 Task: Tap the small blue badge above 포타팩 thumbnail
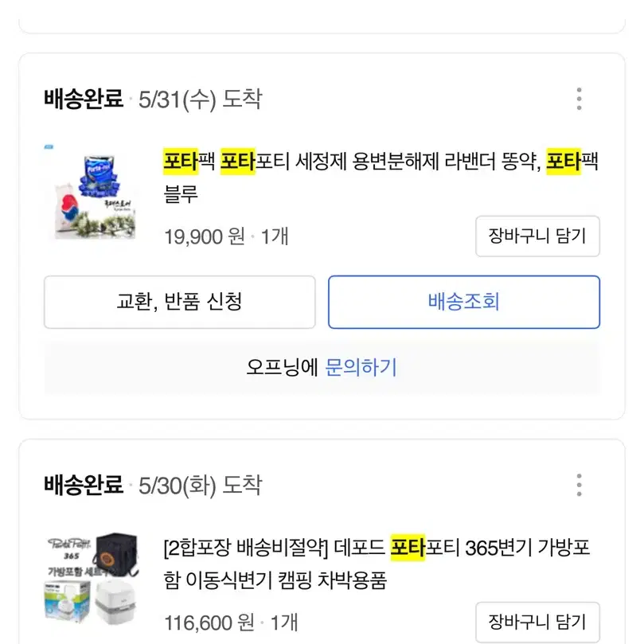point(49,146)
